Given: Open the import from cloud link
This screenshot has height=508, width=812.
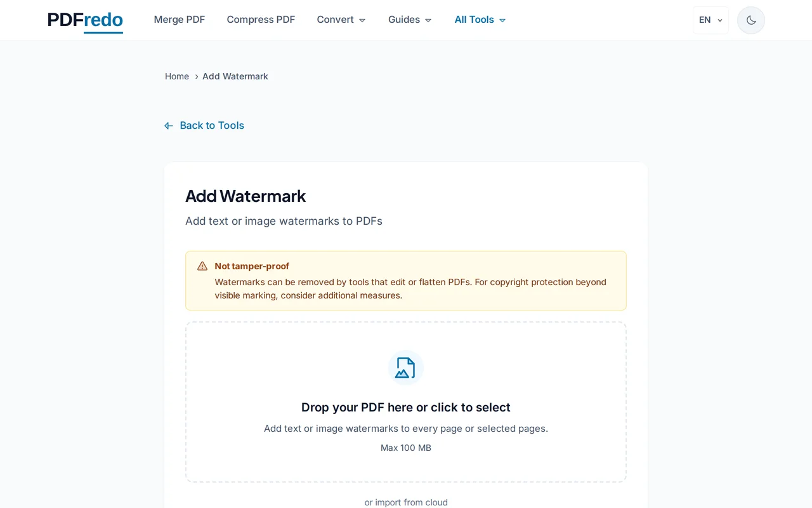Looking at the screenshot, I should tap(406, 502).
